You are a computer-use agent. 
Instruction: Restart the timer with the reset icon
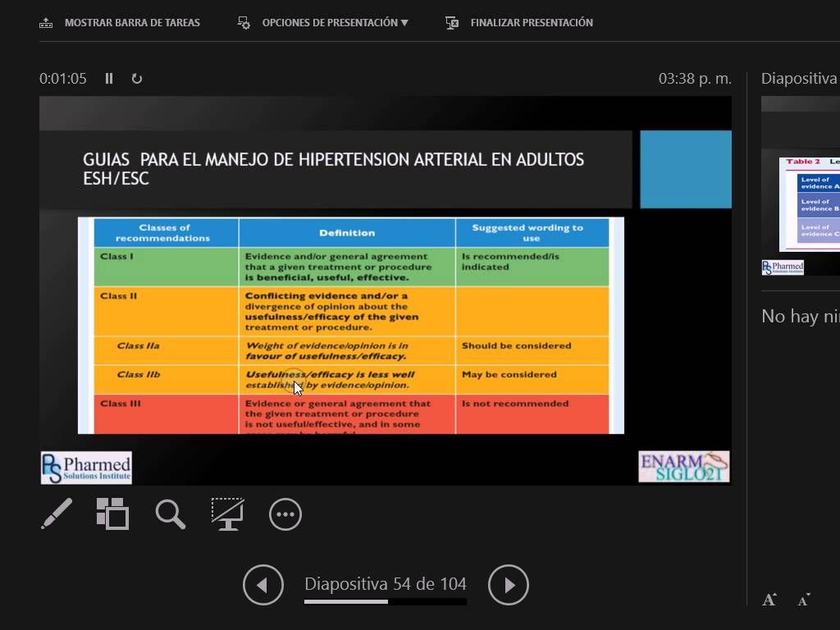[x=137, y=79]
